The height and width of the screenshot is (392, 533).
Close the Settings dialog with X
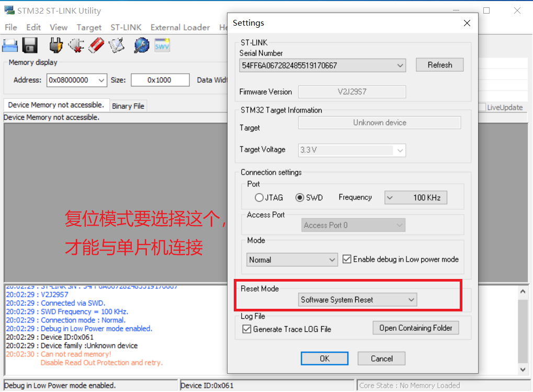tap(467, 23)
